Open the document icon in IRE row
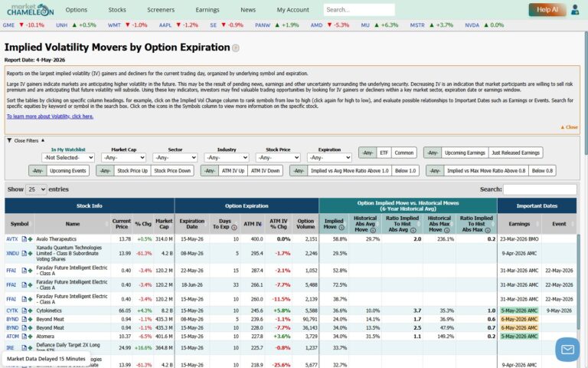The width and height of the screenshot is (588, 368). [x=24, y=348]
